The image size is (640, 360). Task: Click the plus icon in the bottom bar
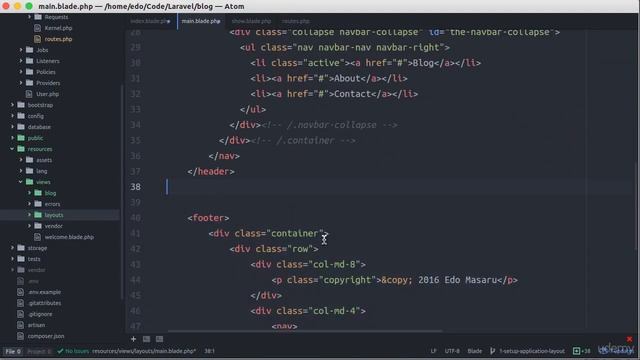click(x=133, y=339)
